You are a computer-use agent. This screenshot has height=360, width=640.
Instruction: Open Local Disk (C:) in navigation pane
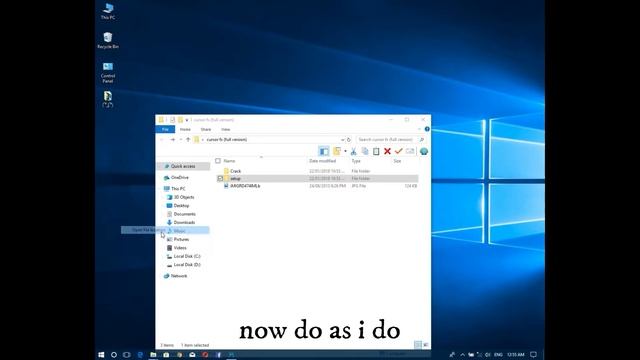pyautogui.click(x=187, y=256)
